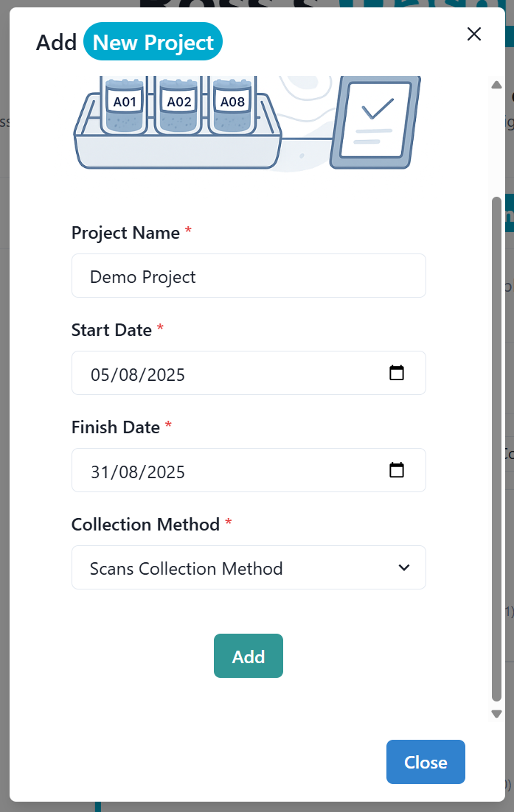Click the blue Close button

[426, 762]
